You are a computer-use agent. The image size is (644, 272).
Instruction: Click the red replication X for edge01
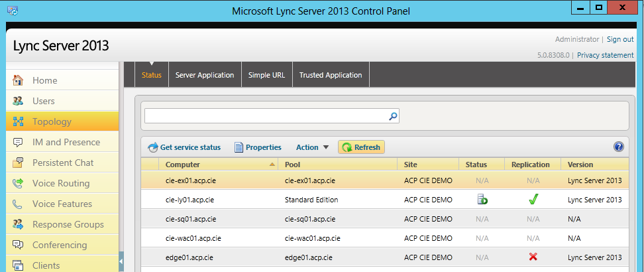point(533,257)
